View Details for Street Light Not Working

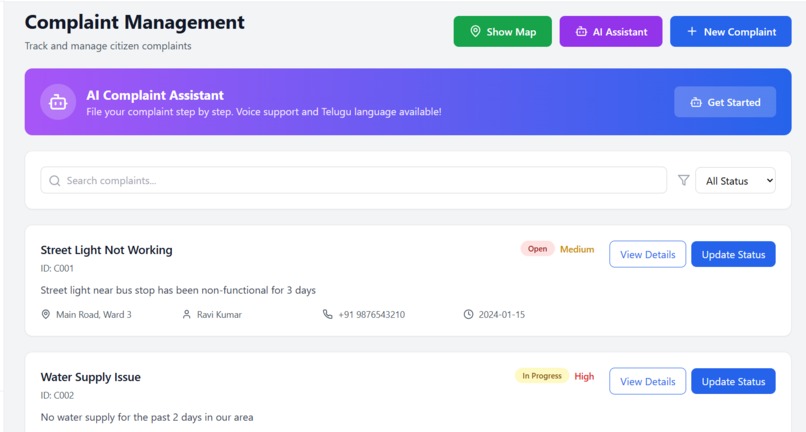pos(647,254)
